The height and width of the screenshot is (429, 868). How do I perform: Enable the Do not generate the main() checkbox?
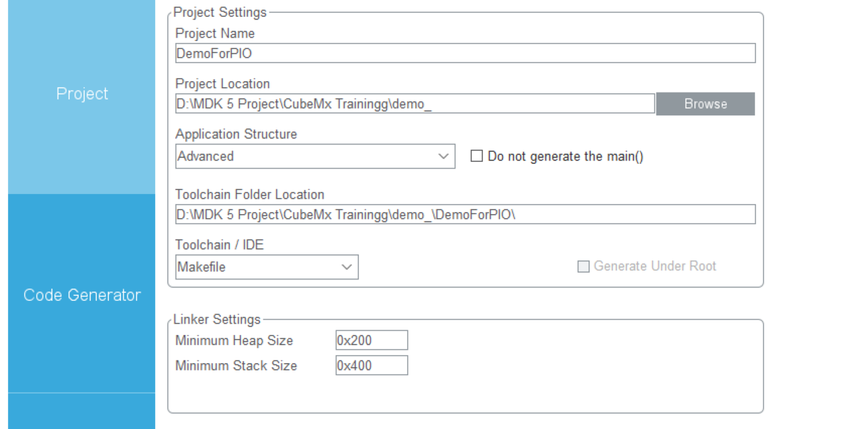[x=477, y=156]
